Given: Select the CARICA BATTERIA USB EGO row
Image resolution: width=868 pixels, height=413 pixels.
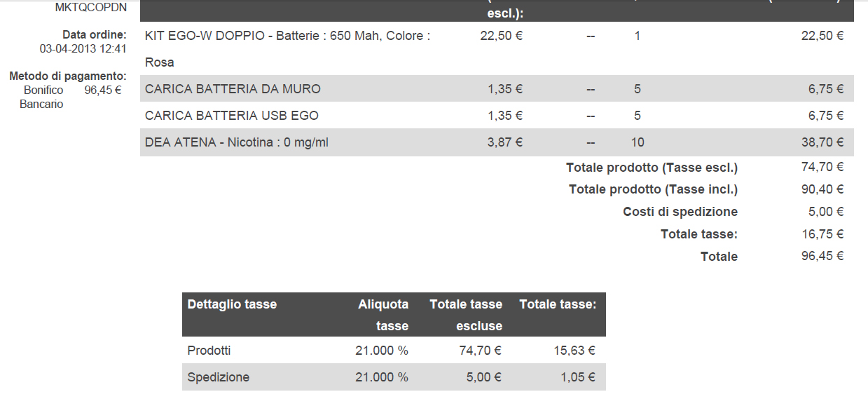Looking at the screenshot, I should coord(497,116).
